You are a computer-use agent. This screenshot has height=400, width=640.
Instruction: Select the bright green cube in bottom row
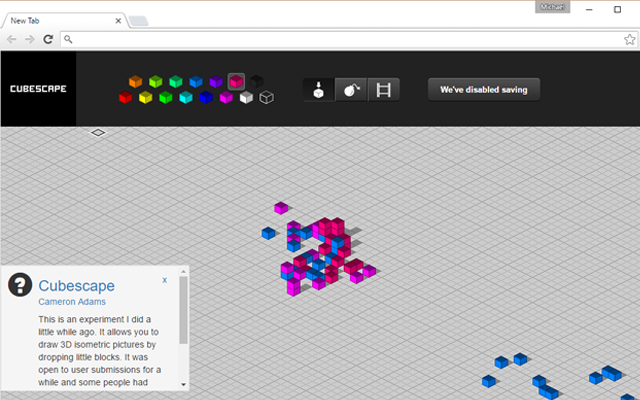(166, 98)
